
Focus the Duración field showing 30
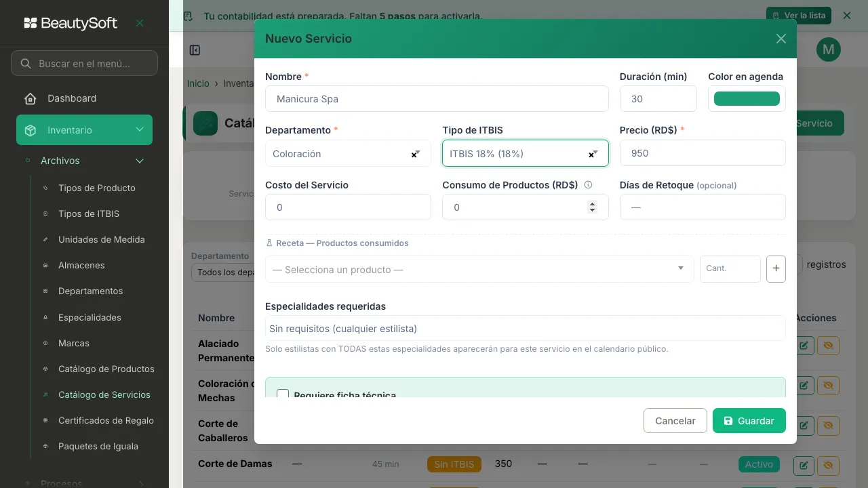658,98
